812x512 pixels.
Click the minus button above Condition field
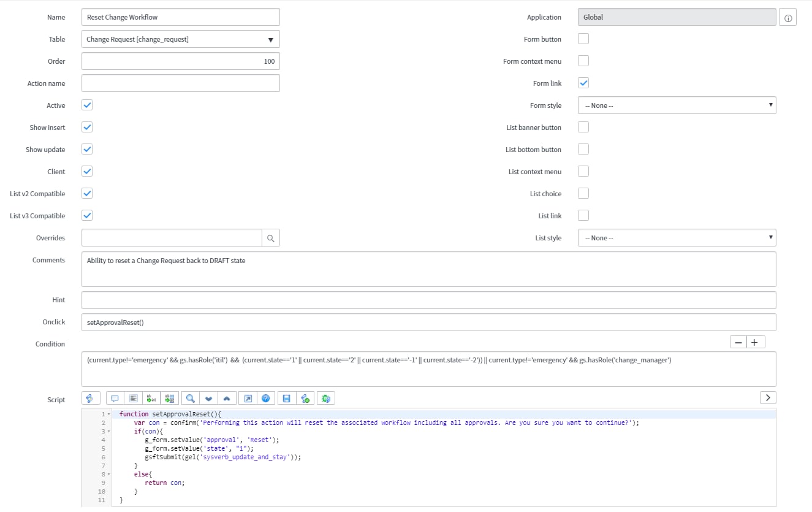click(739, 342)
